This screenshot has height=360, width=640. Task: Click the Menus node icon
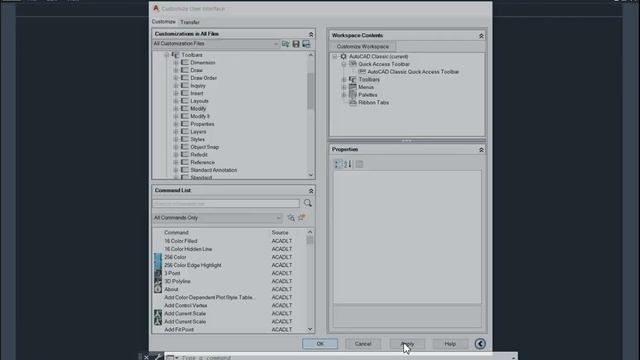pyautogui.click(x=353, y=87)
